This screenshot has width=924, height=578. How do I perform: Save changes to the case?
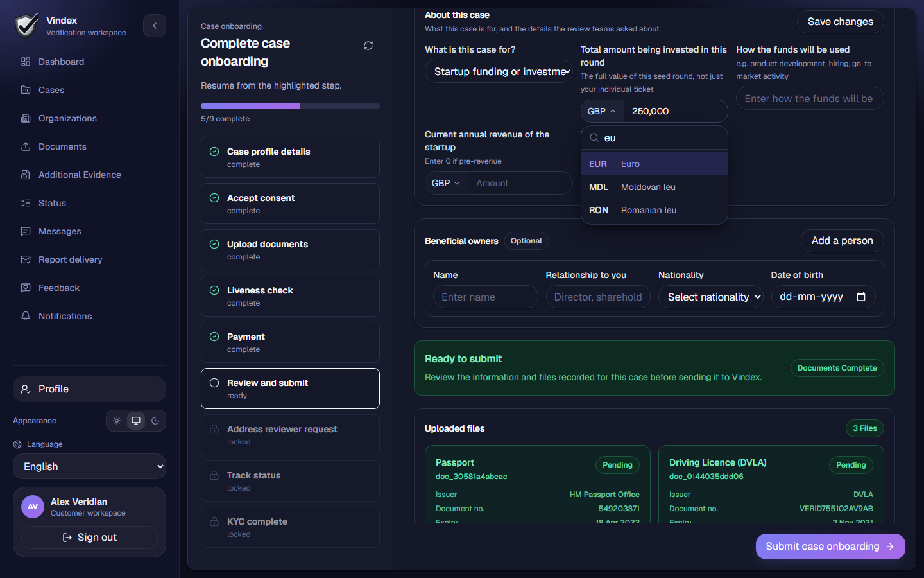point(840,22)
